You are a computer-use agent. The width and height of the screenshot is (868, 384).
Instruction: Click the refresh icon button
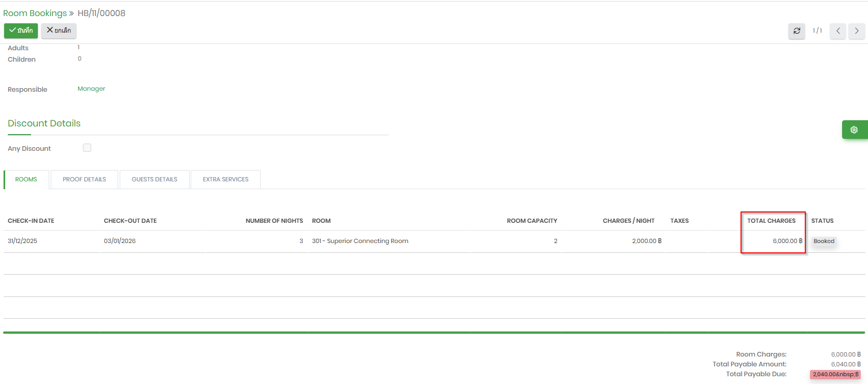[x=796, y=31]
